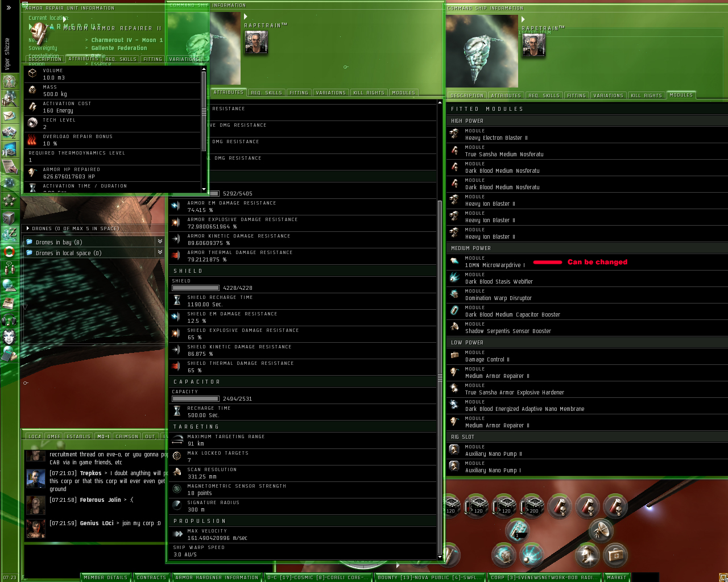Restore the Member Details taskbar window
Screen dimensions: 728x582
106,577
